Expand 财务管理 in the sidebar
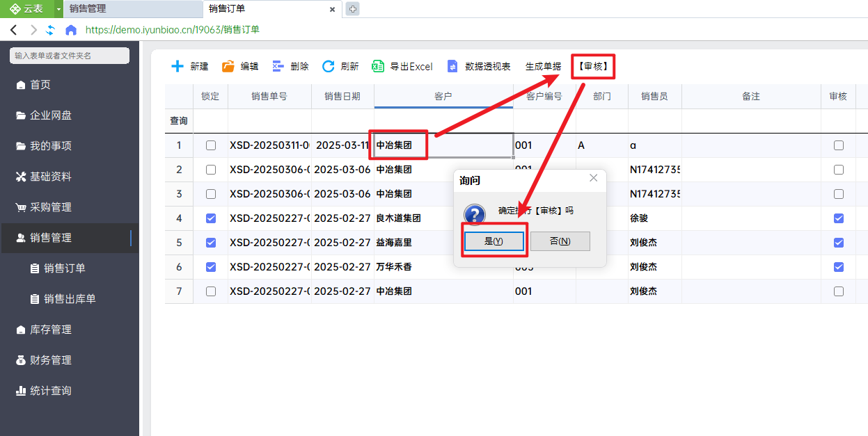Screen dimensions: 868x436 [x=70, y=360]
